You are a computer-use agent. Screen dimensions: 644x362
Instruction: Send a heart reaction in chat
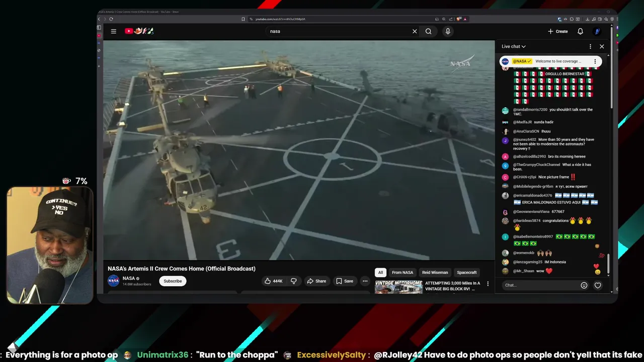(x=598, y=285)
